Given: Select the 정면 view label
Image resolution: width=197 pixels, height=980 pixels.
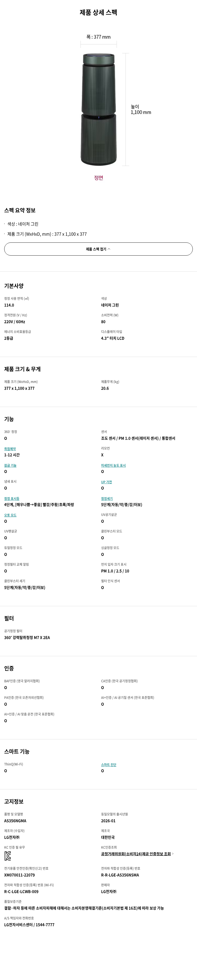Looking at the screenshot, I should pos(98,178).
